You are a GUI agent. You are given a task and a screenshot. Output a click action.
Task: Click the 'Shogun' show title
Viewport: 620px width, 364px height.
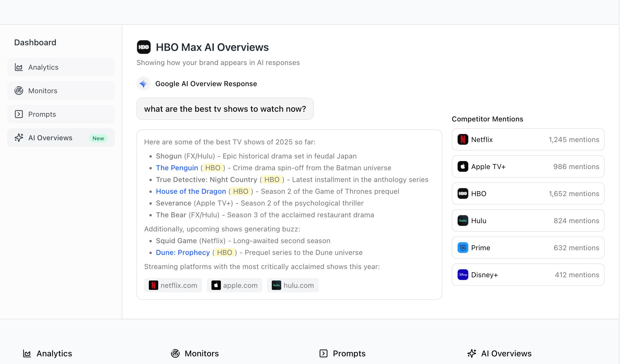[x=169, y=156]
